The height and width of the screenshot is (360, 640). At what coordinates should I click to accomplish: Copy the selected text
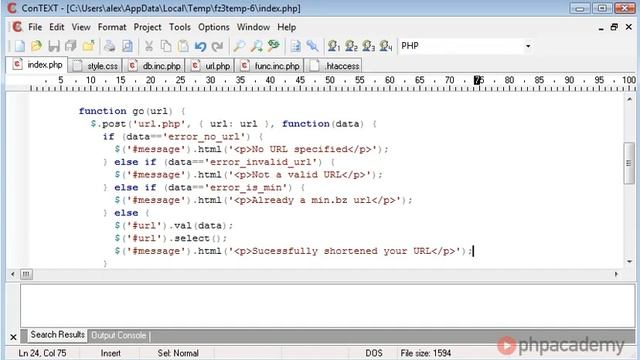(166, 46)
